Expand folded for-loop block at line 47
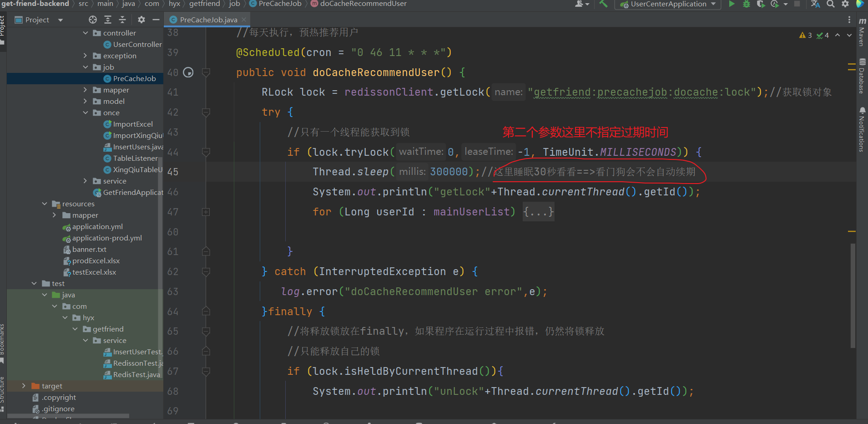The height and width of the screenshot is (424, 868). [x=206, y=212]
